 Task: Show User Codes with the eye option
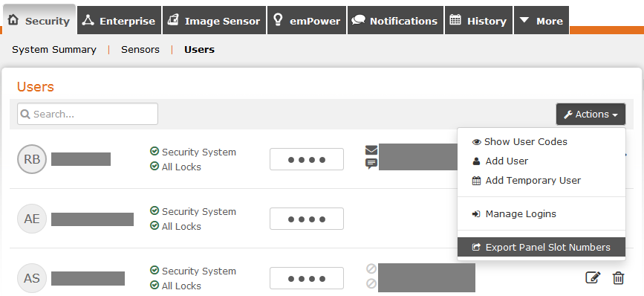(x=519, y=142)
